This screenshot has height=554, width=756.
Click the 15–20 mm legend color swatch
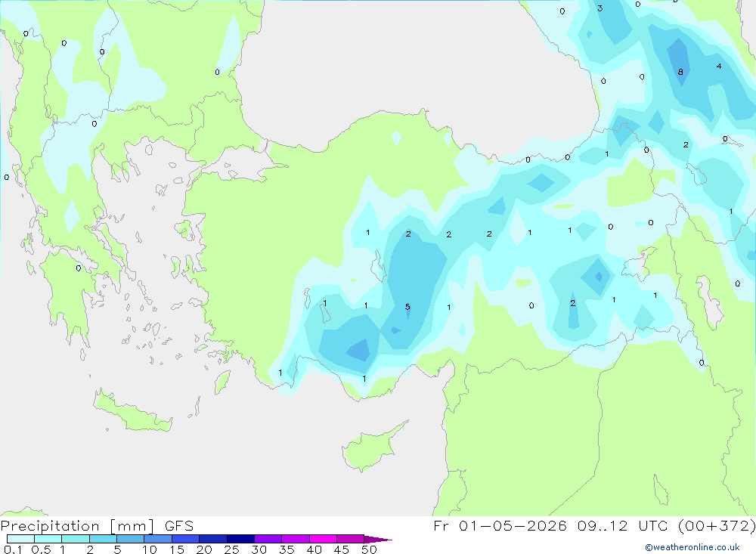[x=186, y=539]
